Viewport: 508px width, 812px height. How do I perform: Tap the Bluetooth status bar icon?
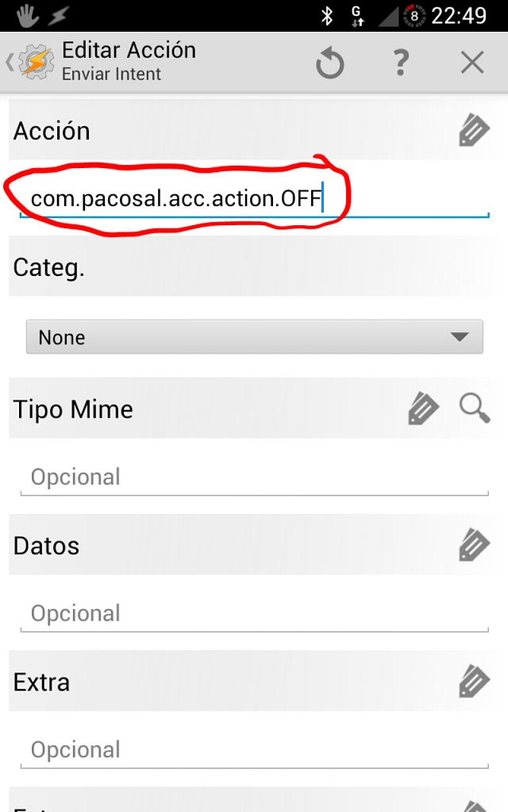(325, 16)
